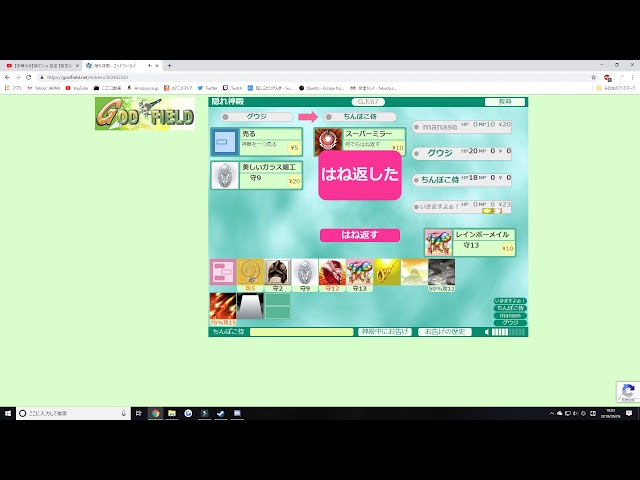640x480 pixels.
Task: Select ちんぽこ侍 HP18 in the player status list
Action: pyautogui.click(x=462, y=180)
